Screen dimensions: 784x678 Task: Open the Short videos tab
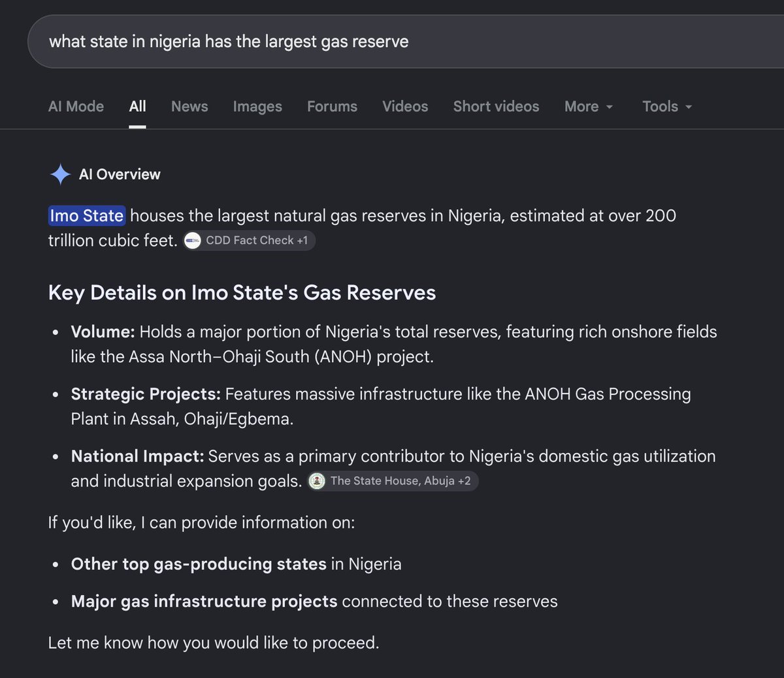[x=496, y=107]
